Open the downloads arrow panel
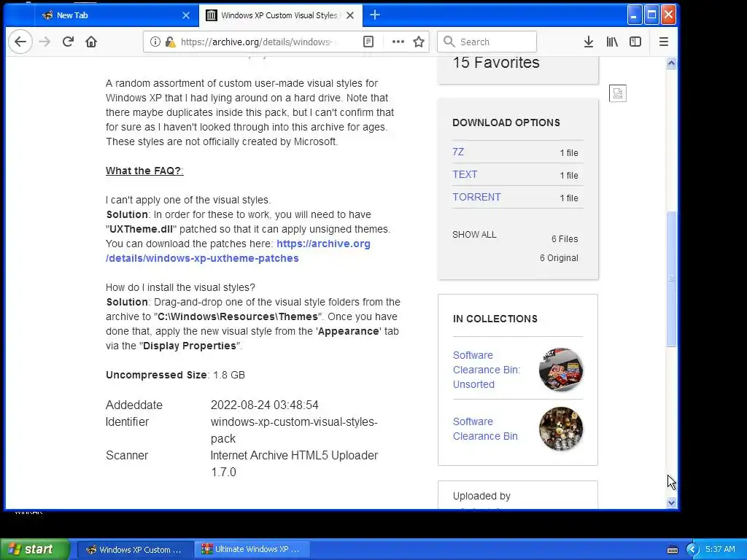Screen dimensions: 747x560 pos(589,42)
